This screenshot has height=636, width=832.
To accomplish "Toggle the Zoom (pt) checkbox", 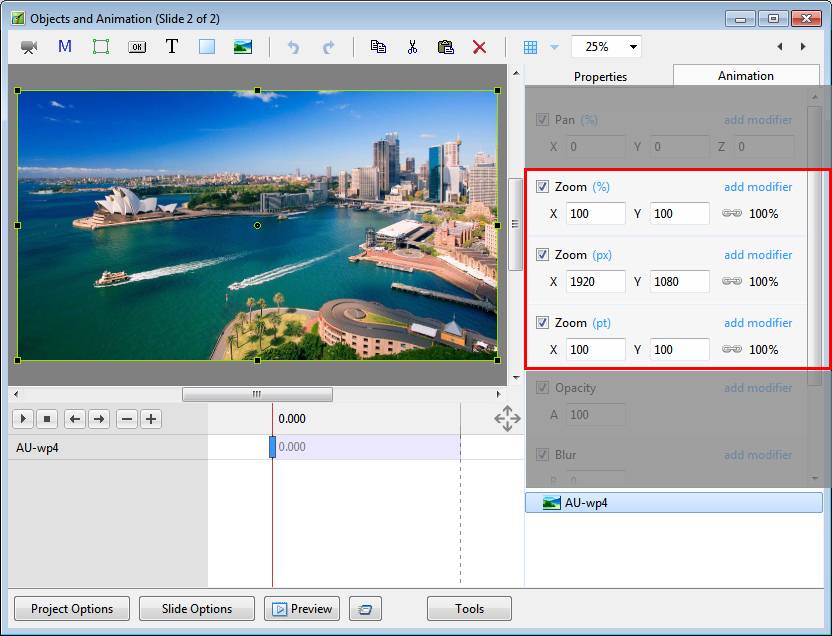I will tap(542, 323).
